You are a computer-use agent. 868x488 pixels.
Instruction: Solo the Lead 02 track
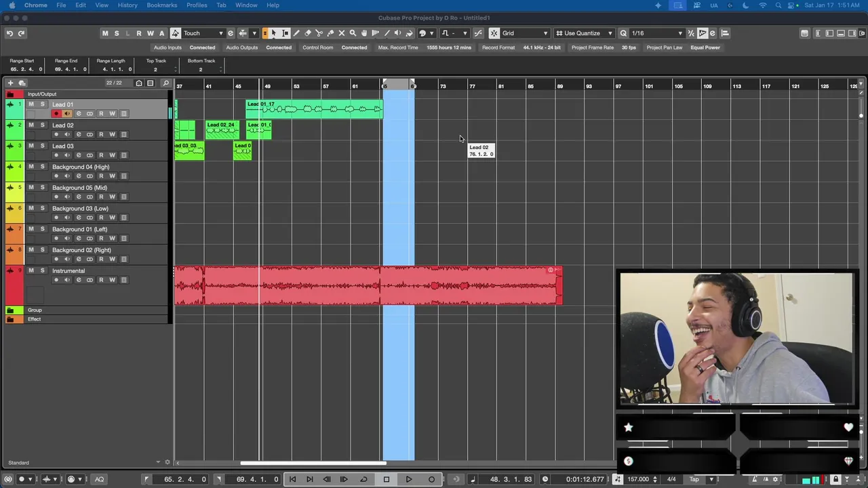point(42,125)
